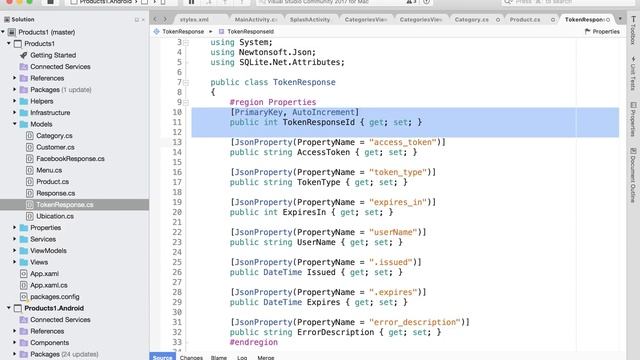The height and width of the screenshot is (360, 640).
Task: Open packages.config file
Action: [x=55, y=297]
